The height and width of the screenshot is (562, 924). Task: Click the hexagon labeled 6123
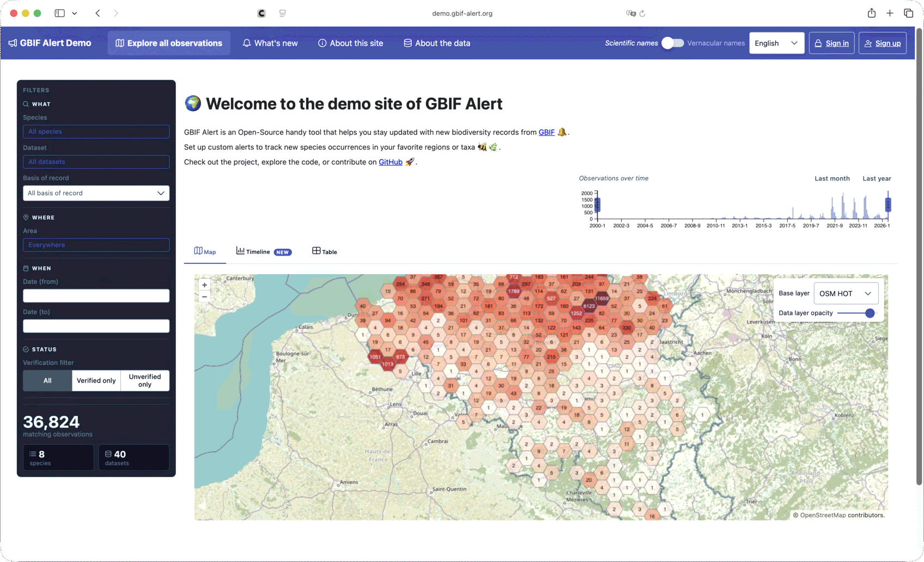coord(589,306)
